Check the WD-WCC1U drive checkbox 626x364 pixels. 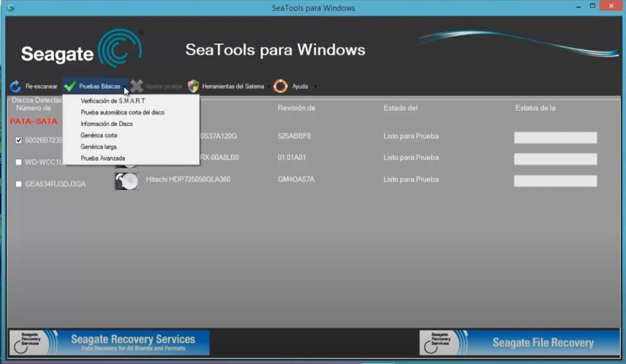[x=18, y=162]
